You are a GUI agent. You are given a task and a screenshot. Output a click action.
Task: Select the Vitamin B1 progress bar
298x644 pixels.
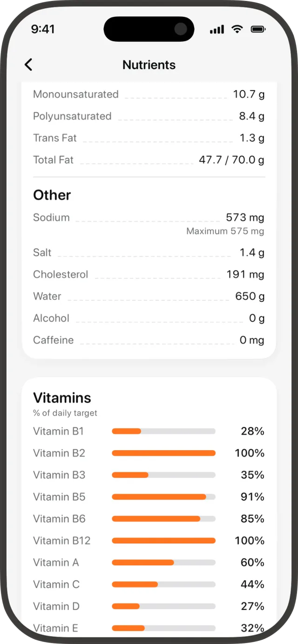(163, 432)
